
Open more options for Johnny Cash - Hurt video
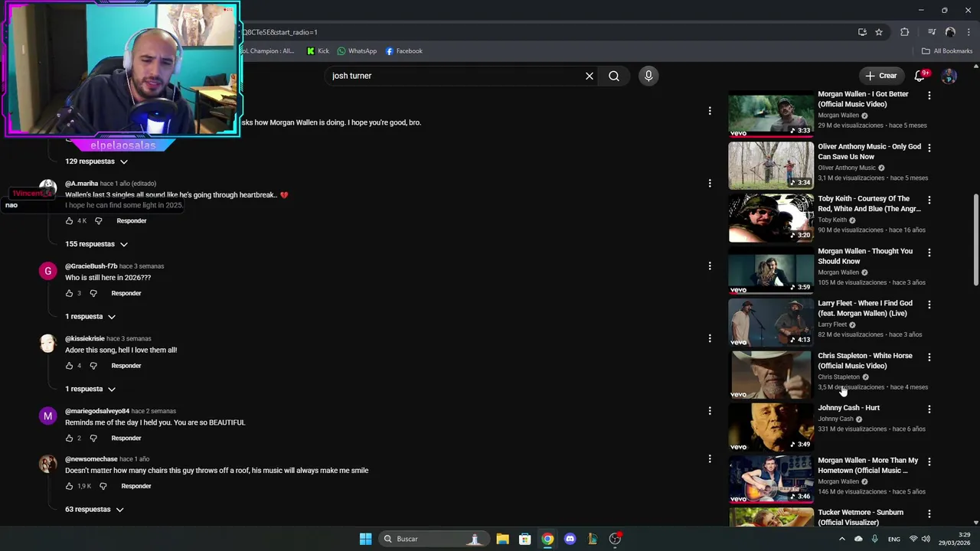click(x=929, y=409)
